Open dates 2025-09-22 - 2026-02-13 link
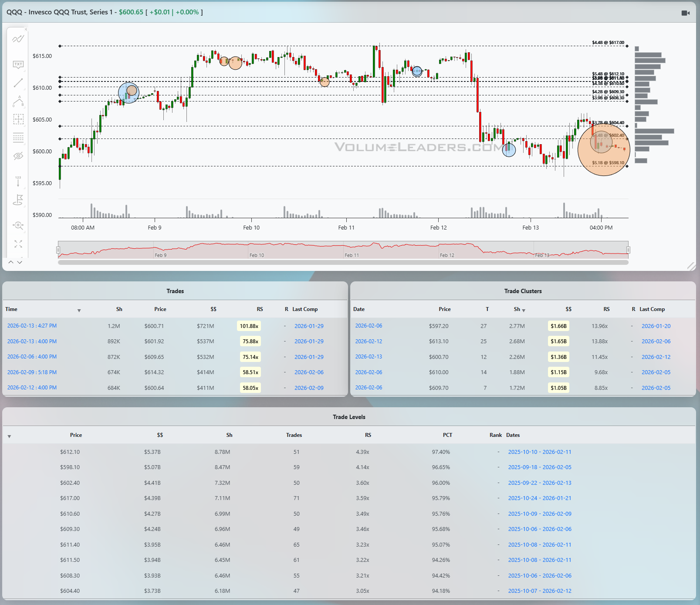Screen dimensions: 700x605 540,483
